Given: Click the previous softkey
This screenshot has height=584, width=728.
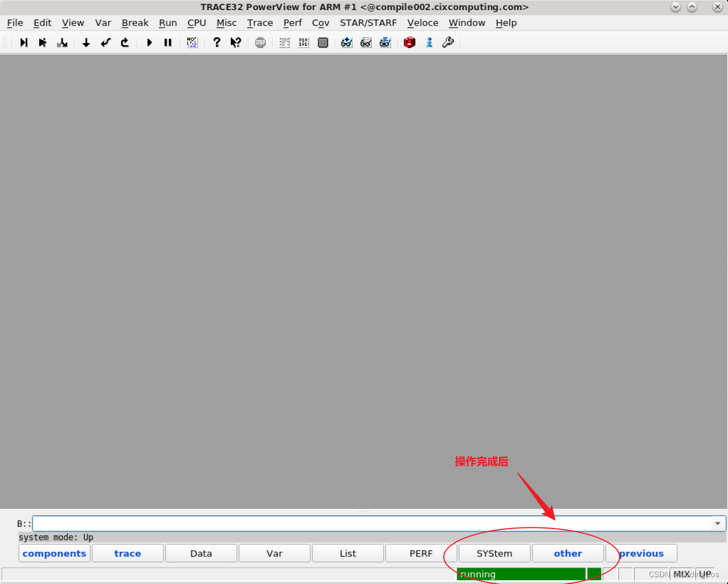Looking at the screenshot, I should (x=642, y=553).
